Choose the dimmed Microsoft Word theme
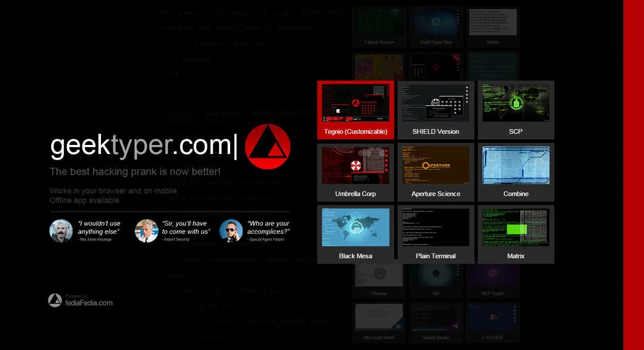Viewport: 644px width, 350px height. tap(379, 322)
